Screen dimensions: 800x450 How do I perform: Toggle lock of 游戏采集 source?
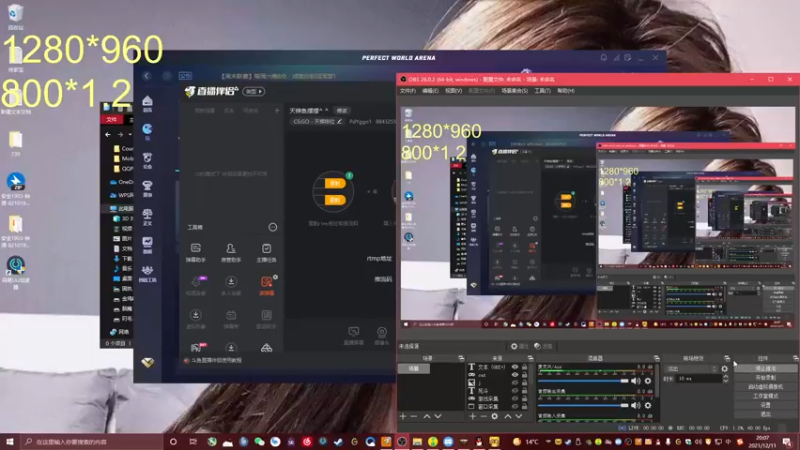(x=524, y=398)
